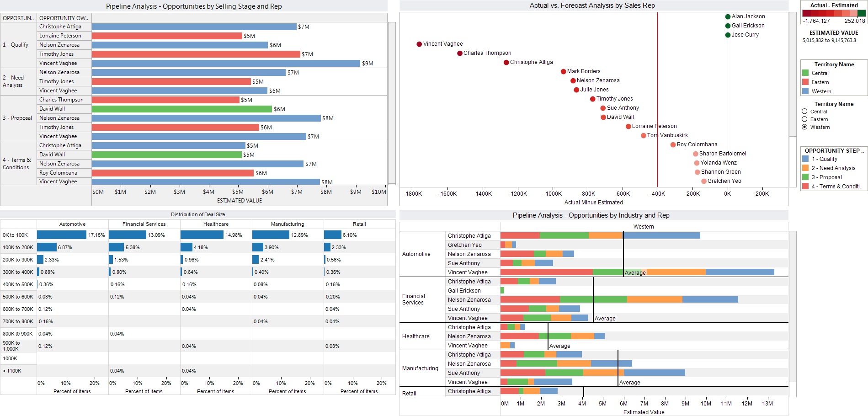Click the Alan Jackson green scatter point
This screenshot has height=416, width=868.
point(728,17)
